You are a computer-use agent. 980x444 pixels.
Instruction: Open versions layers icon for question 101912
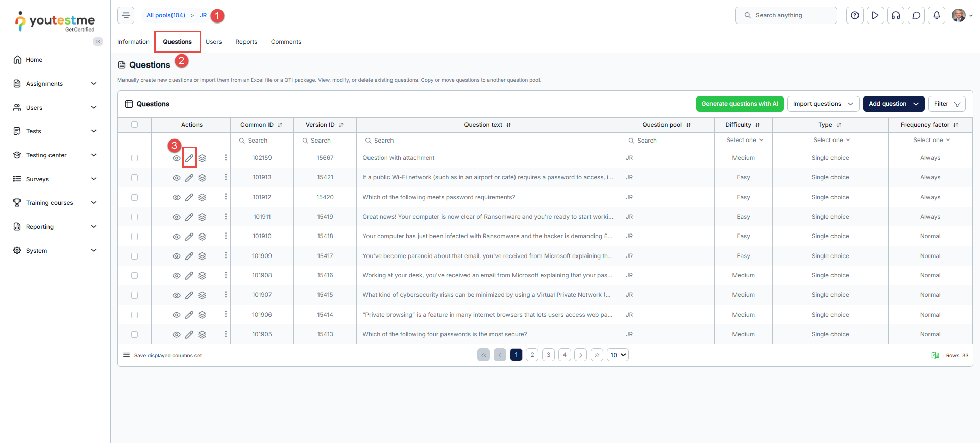coord(202,197)
